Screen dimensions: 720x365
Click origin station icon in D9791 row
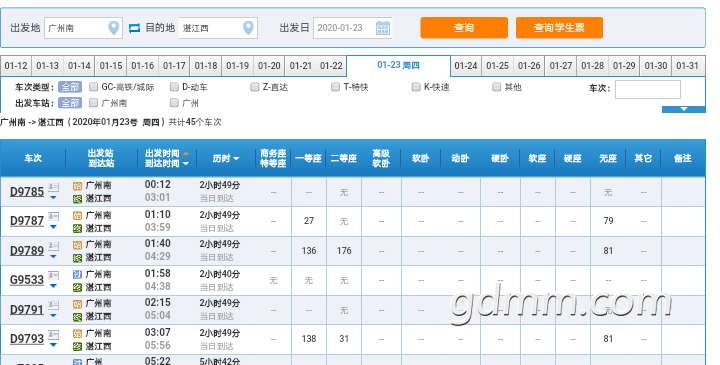coord(78,304)
